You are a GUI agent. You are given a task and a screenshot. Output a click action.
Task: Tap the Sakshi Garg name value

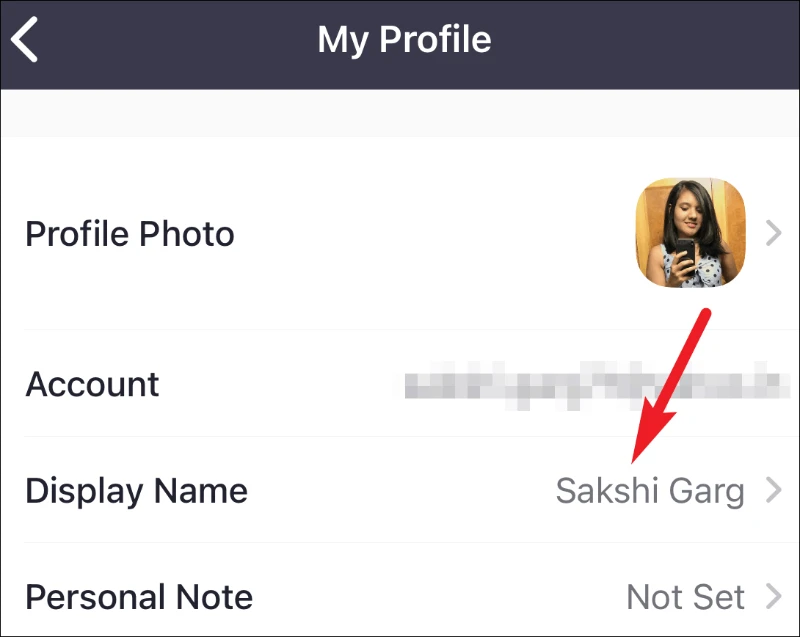point(650,491)
